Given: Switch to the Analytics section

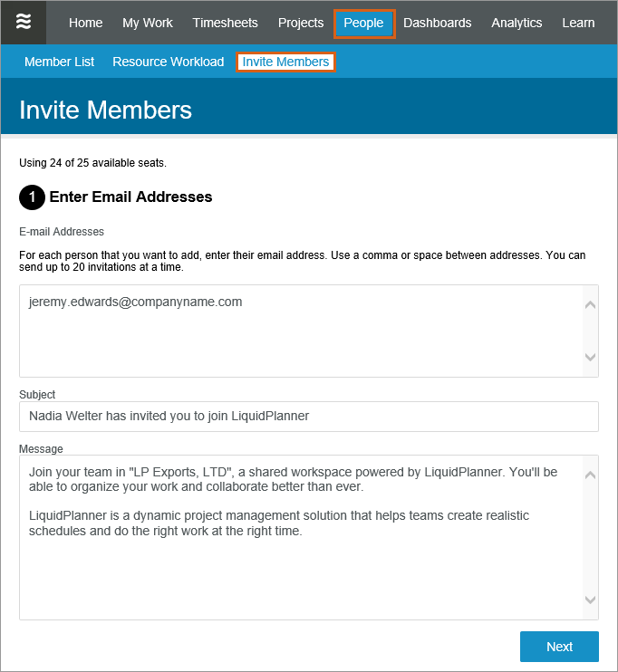Looking at the screenshot, I should (517, 23).
